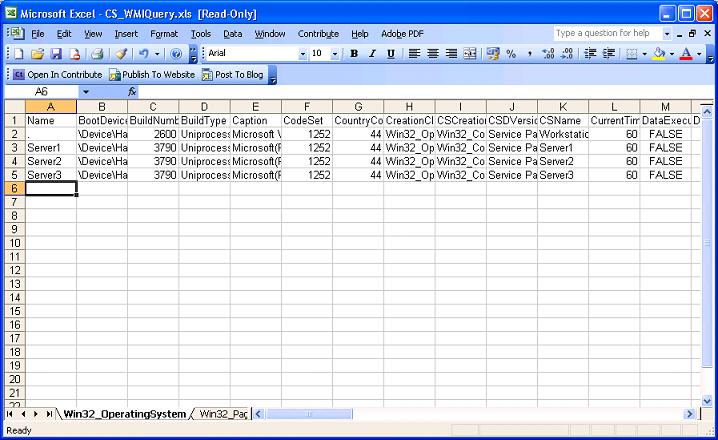
Task: Click the Fill Color paint bucket swatch
Action: click(659, 54)
